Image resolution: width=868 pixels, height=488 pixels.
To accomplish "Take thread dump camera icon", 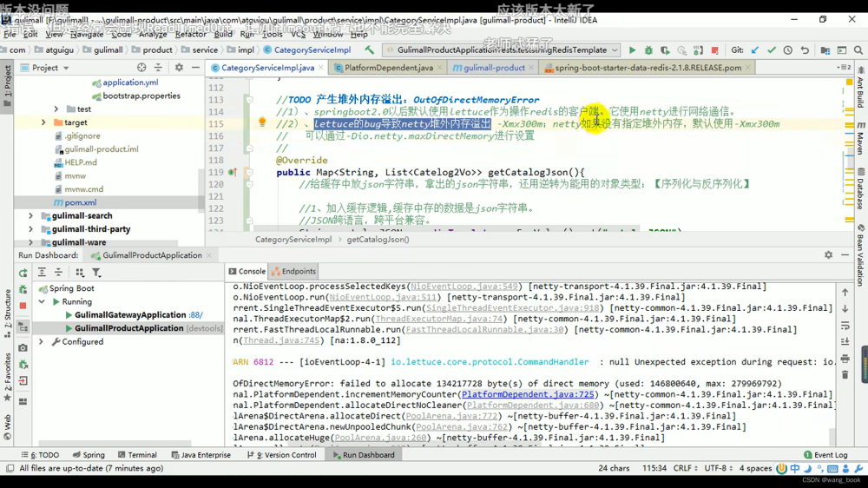I will [23, 348].
